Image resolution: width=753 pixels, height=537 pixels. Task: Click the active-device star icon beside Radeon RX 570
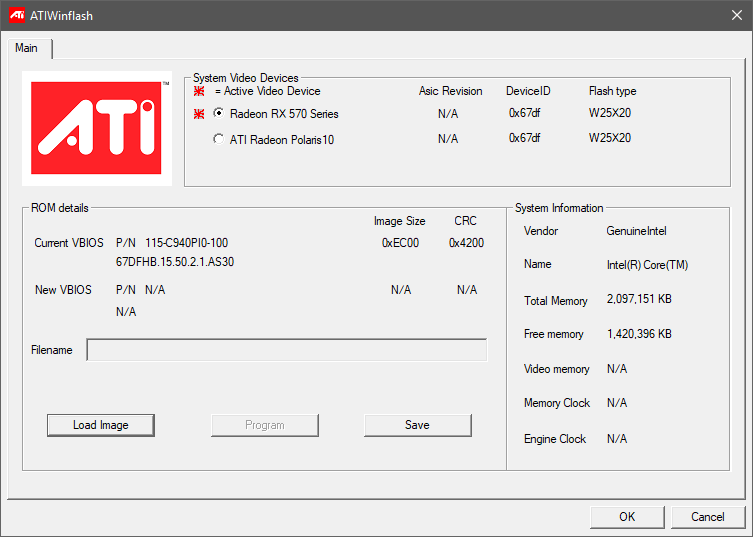coord(199,114)
